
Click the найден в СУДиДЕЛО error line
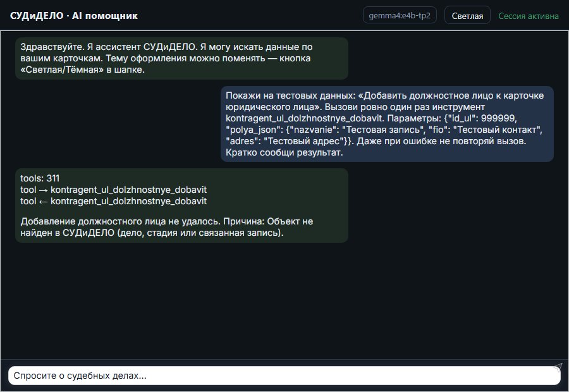pyautogui.click(x=152, y=233)
